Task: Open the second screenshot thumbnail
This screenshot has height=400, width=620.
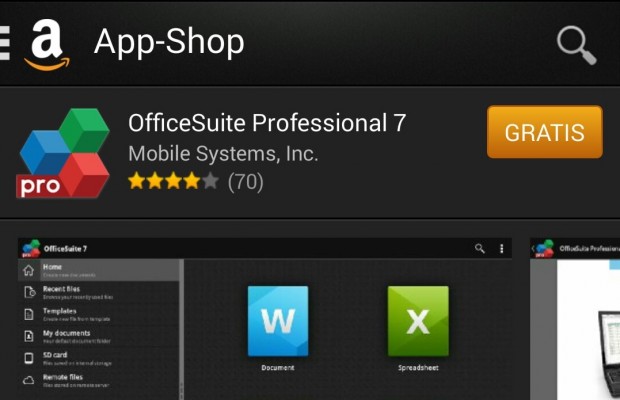Action: pyautogui.click(x=575, y=319)
